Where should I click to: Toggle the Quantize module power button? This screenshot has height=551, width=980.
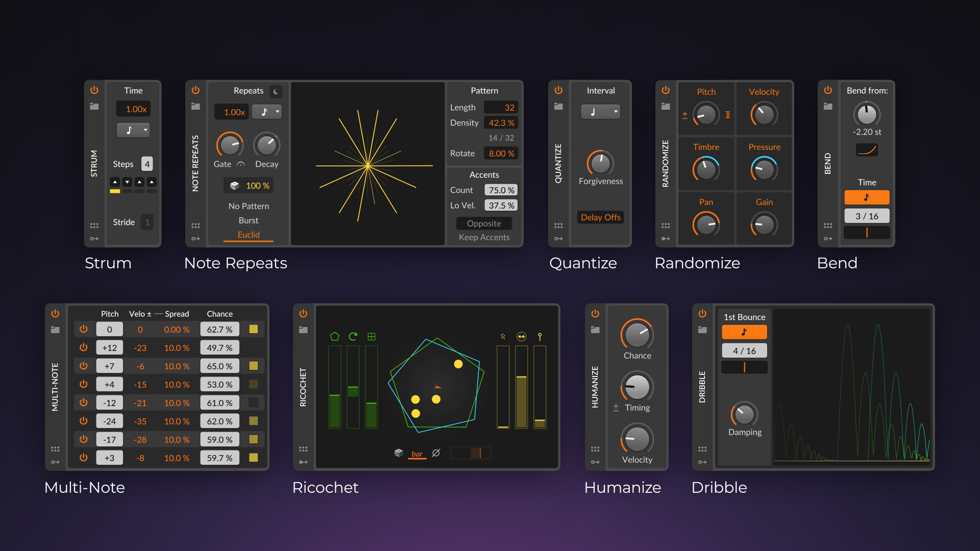[x=558, y=90]
